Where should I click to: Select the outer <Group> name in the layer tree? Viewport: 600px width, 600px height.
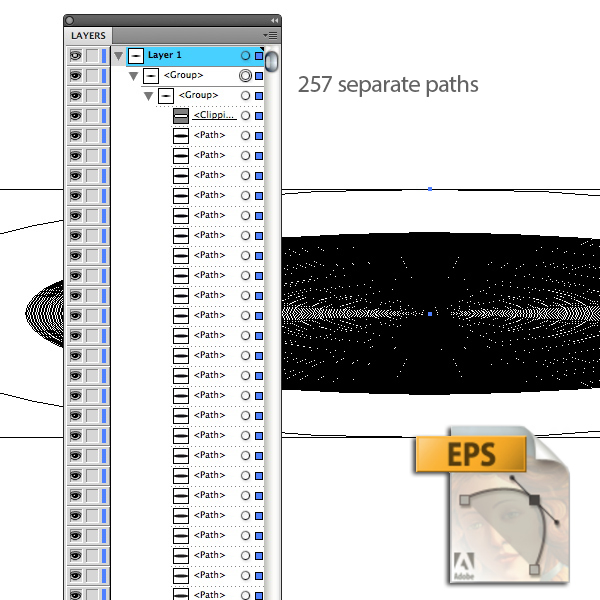pyautogui.click(x=183, y=75)
